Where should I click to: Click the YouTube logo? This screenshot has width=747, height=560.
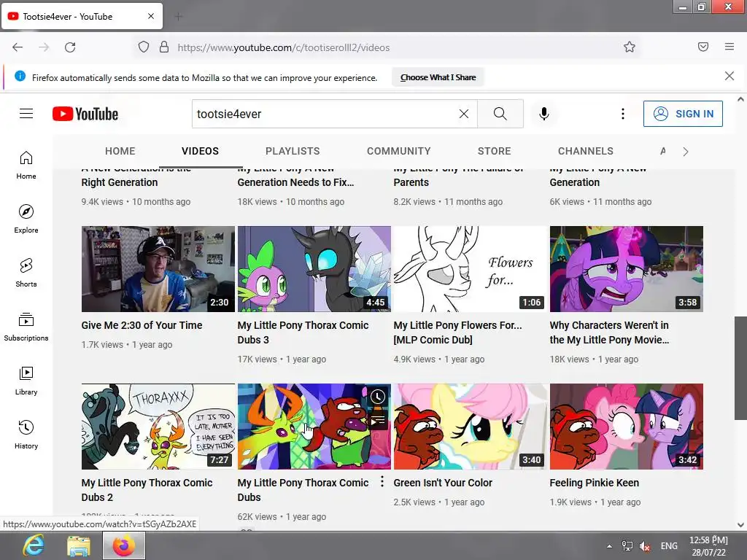click(x=85, y=114)
